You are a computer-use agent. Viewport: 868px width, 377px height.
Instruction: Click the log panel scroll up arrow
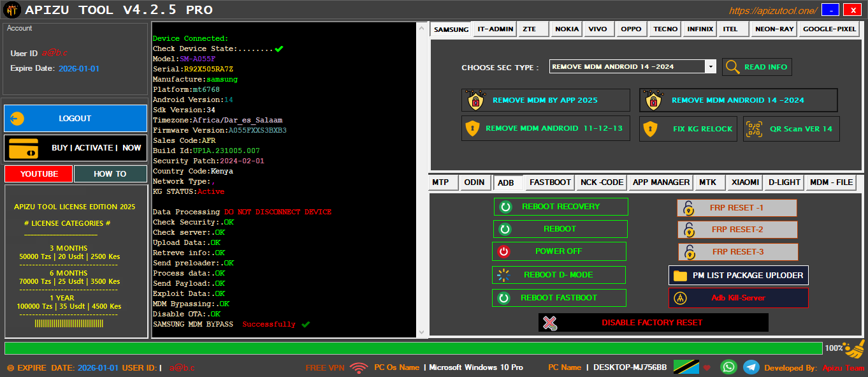pos(421,27)
